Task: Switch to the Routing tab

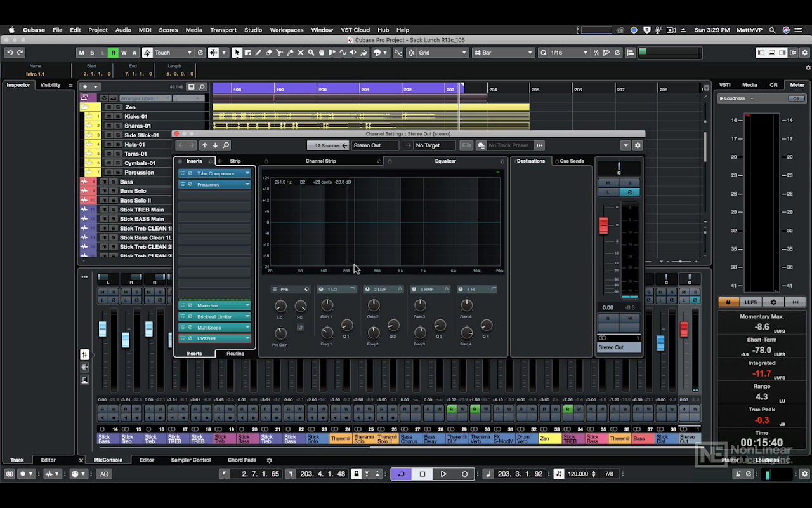Action: click(x=235, y=354)
